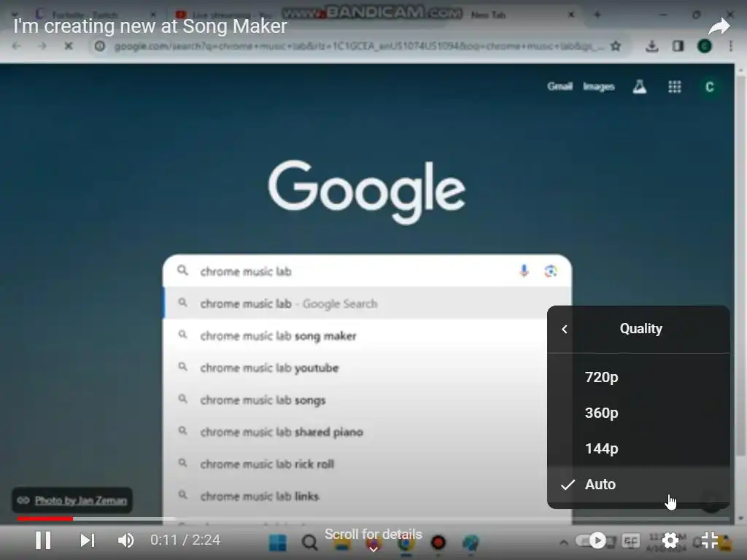
Task: Click the taskbar search magnifier icon
Action: pyautogui.click(x=309, y=542)
